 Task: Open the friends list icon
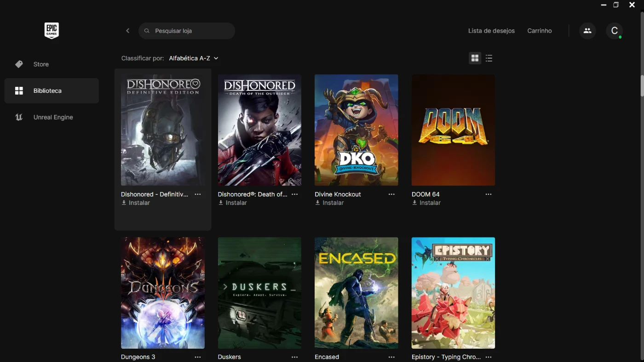point(587,31)
